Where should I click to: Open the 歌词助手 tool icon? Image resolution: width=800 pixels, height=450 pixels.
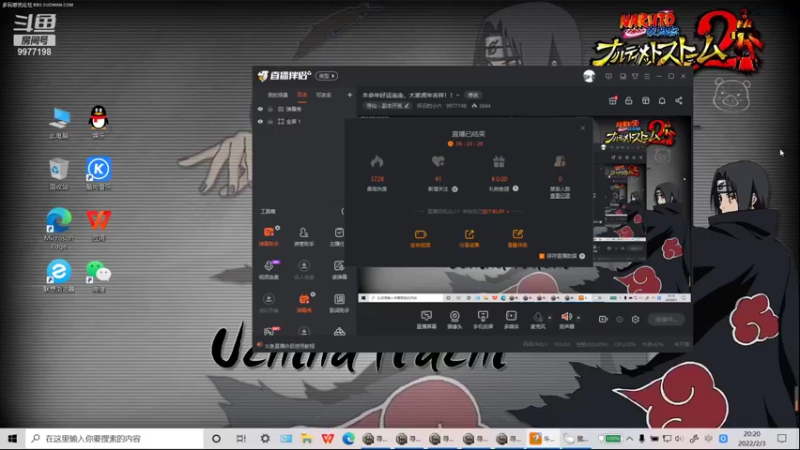click(339, 303)
